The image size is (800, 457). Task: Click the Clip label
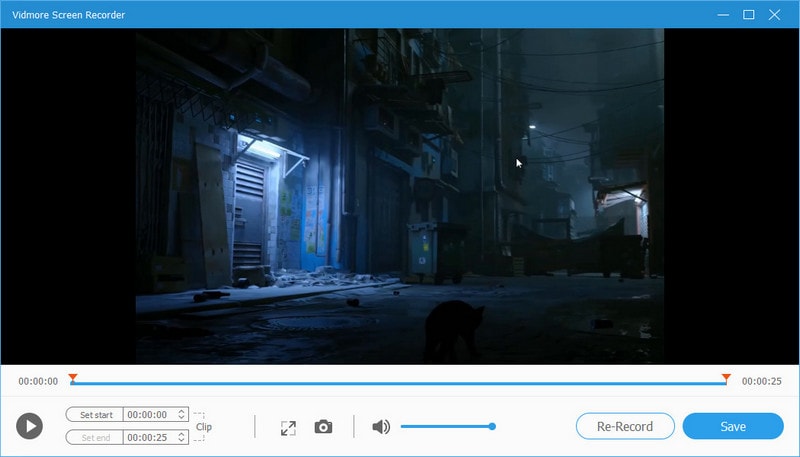point(204,427)
